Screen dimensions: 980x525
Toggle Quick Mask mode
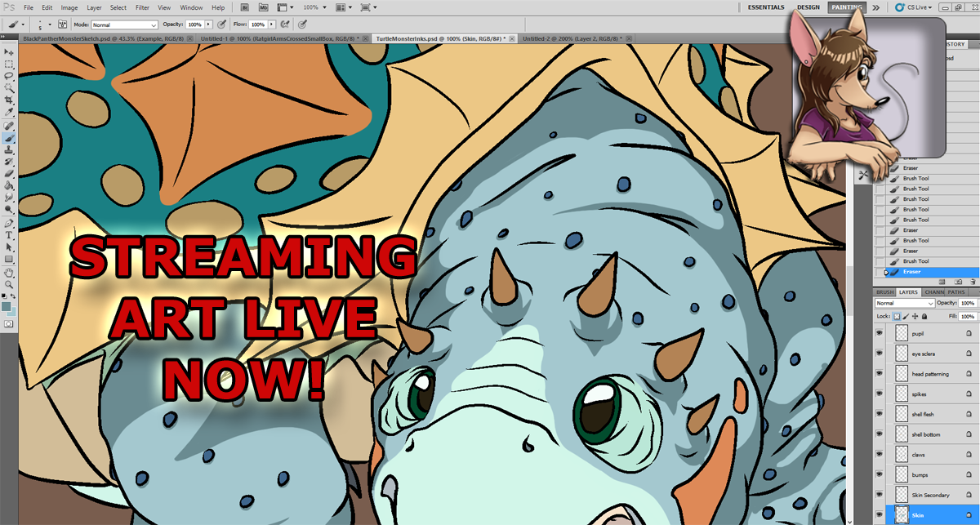[x=9, y=324]
